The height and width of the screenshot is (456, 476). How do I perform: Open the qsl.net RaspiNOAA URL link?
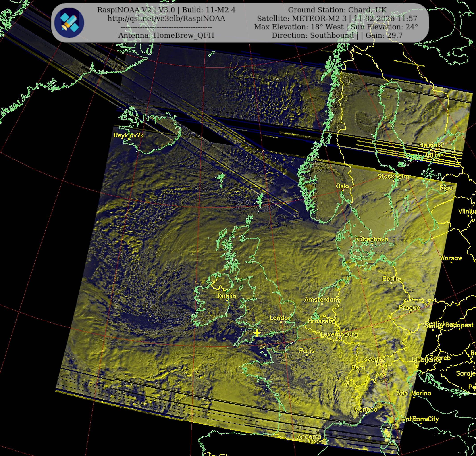[x=166, y=19]
